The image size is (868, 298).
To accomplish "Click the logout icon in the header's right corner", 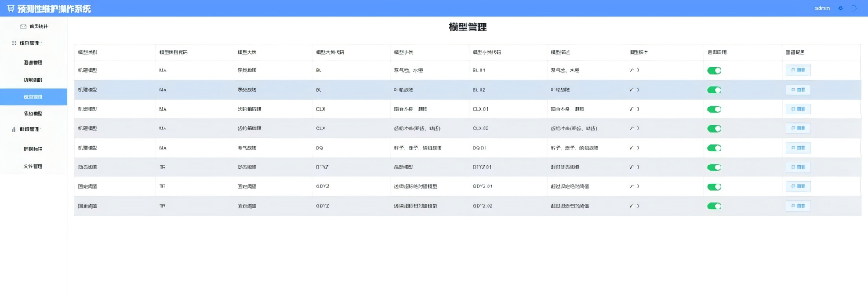I will click(x=853, y=9).
